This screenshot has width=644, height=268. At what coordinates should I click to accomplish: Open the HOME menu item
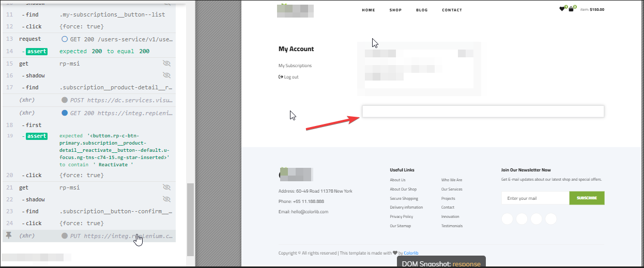pyautogui.click(x=369, y=10)
